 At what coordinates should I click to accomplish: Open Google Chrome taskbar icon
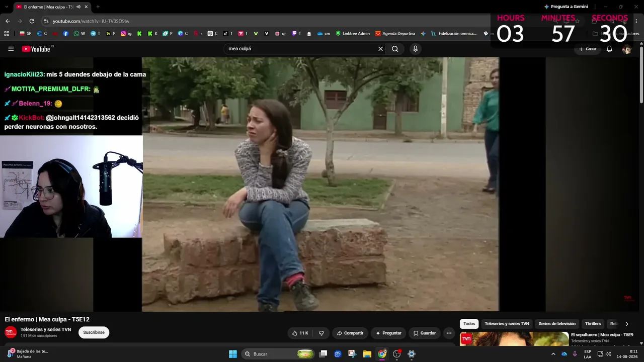(x=382, y=354)
